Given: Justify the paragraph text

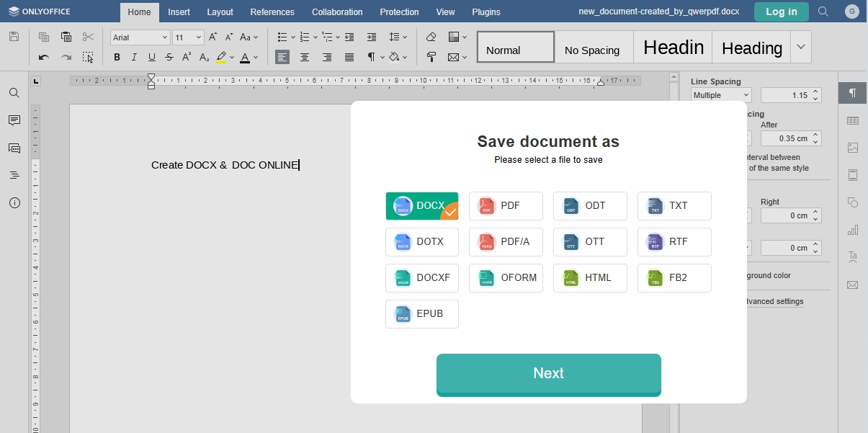Looking at the screenshot, I should [349, 57].
